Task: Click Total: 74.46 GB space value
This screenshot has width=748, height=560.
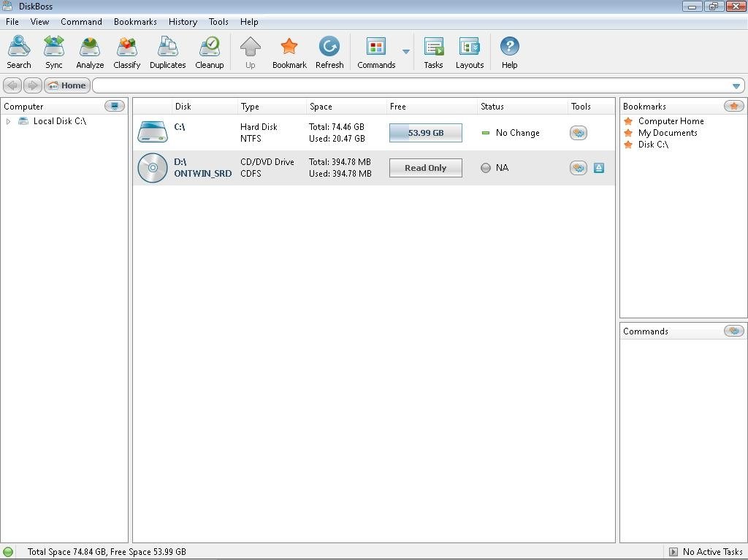Action: (336, 127)
